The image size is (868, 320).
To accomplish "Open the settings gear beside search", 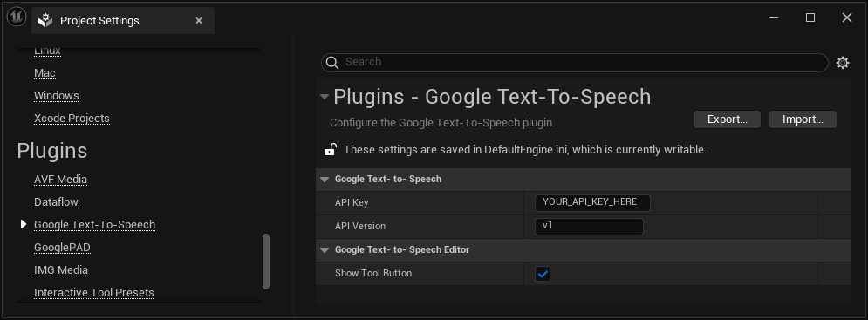I will [843, 63].
